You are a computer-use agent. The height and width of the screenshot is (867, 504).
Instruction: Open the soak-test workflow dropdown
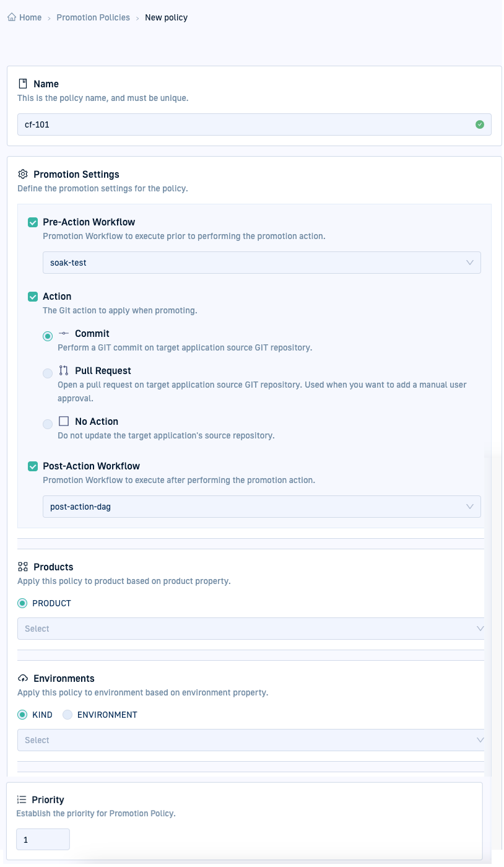261,263
